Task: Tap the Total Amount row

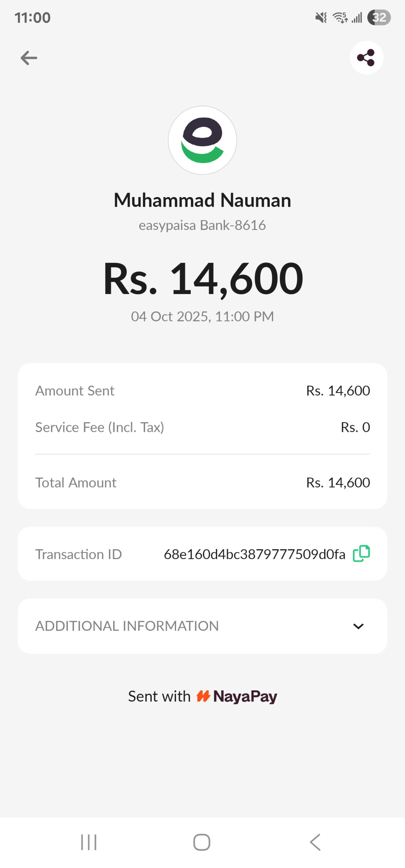Action: click(x=203, y=482)
